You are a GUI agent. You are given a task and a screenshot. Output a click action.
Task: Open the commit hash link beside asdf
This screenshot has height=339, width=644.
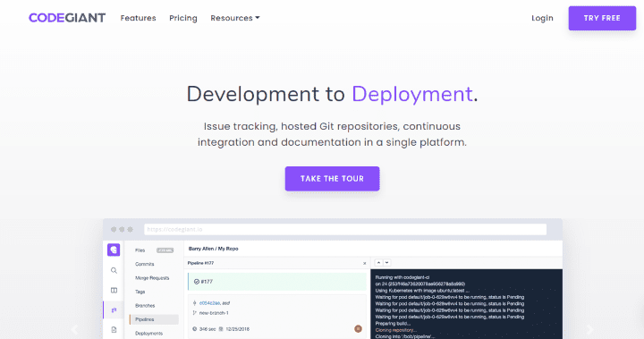(209, 303)
